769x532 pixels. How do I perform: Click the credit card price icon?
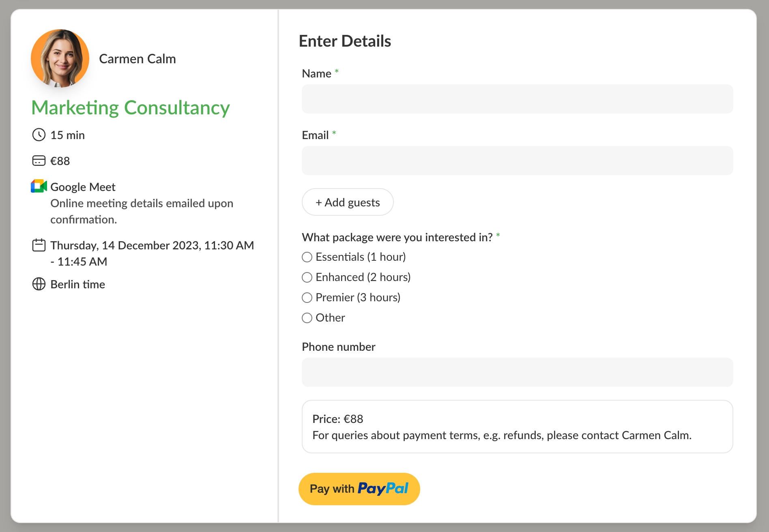point(39,161)
